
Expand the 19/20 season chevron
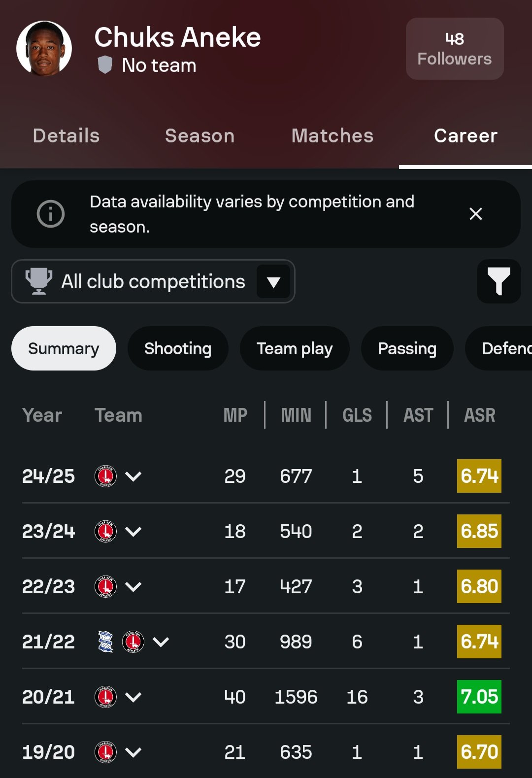[133, 752]
